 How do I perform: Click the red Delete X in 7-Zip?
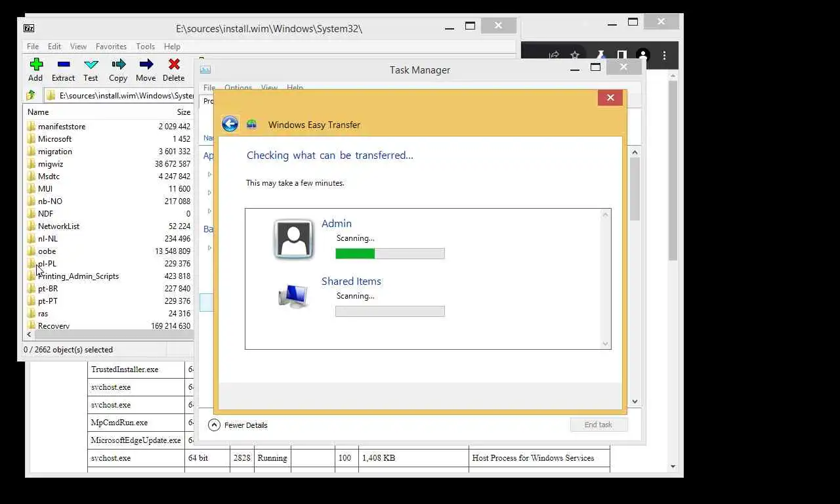coord(174,64)
